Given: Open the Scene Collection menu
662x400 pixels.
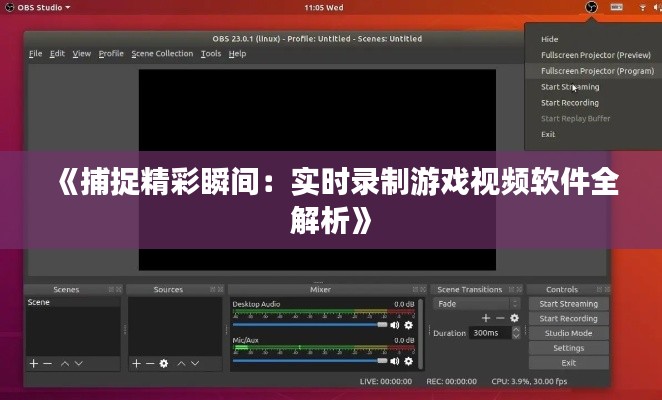Looking at the screenshot, I should 162,54.
